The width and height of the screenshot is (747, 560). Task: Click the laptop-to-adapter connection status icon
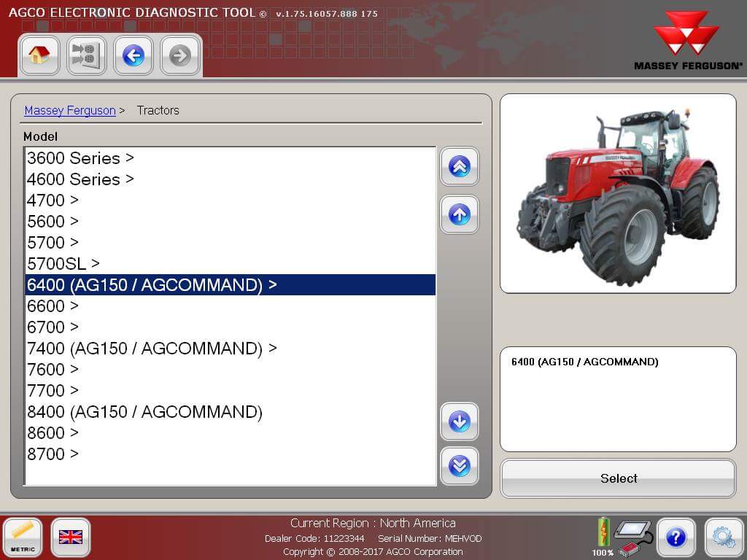click(634, 538)
